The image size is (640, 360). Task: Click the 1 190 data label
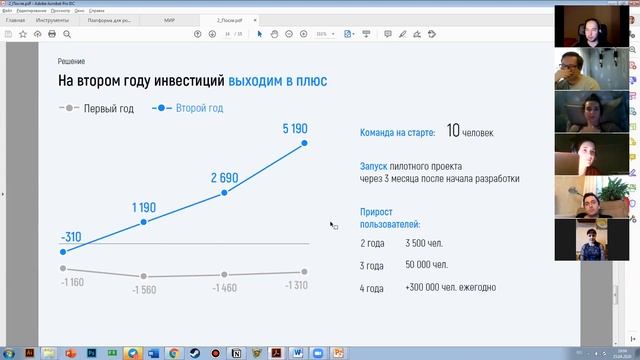pos(144,207)
